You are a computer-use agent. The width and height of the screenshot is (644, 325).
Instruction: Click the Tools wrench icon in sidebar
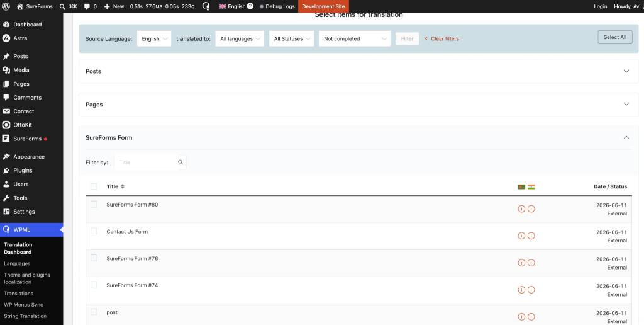tap(6, 198)
